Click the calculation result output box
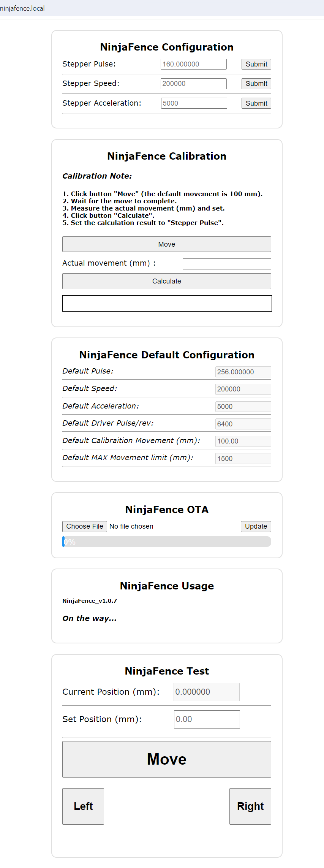 (167, 304)
